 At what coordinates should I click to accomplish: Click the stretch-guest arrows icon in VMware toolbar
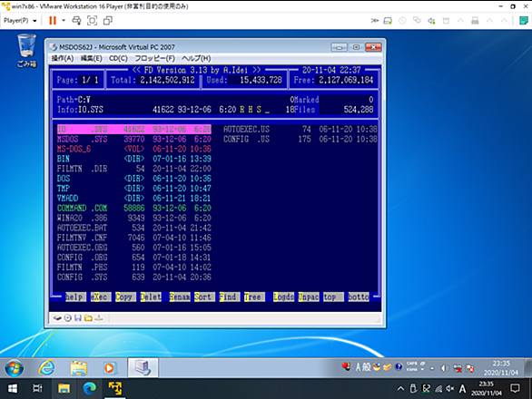point(374,21)
